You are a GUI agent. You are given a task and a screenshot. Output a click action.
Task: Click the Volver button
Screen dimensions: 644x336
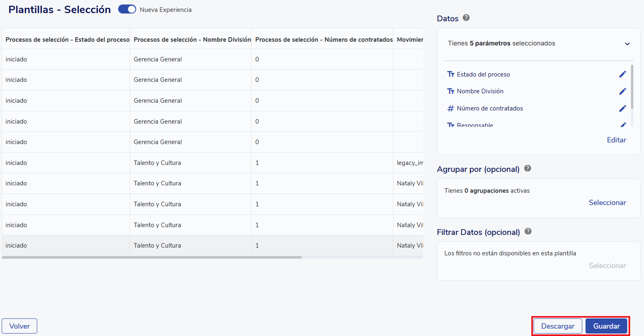[20, 326]
